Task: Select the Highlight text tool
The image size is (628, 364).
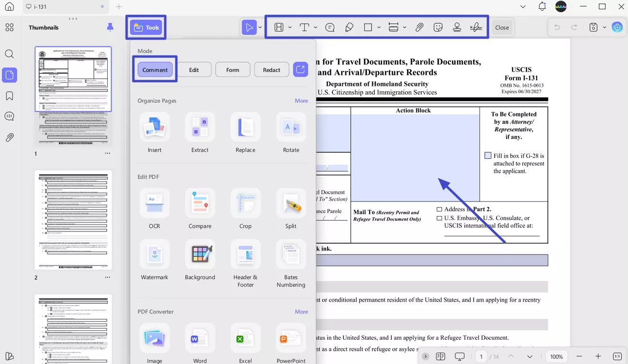Action: [279, 27]
